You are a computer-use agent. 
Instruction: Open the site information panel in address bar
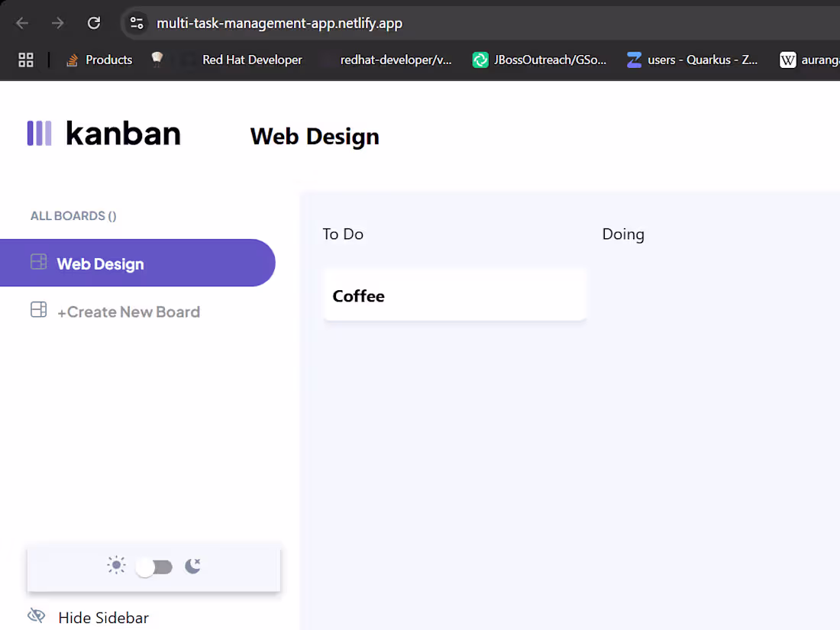tap(137, 23)
